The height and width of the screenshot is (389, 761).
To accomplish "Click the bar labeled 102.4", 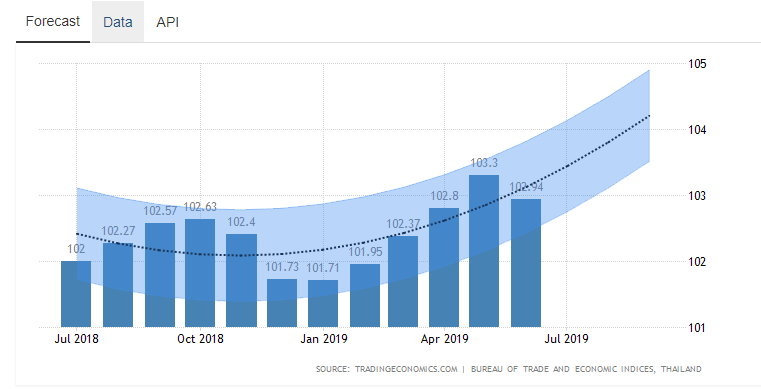I will click(x=242, y=280).
